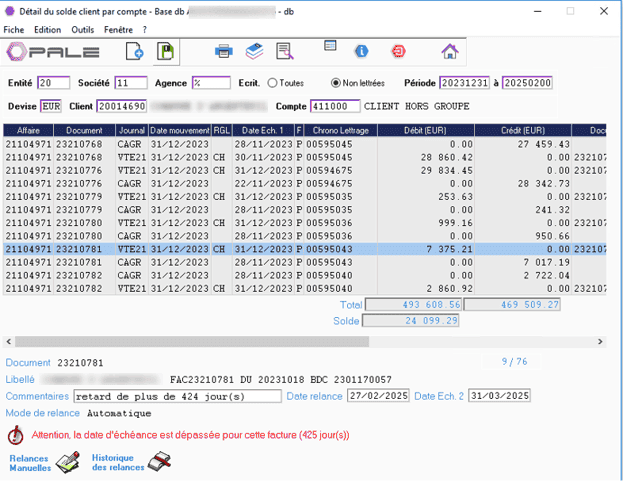Click the Agence input field

(x=211, y=83)
